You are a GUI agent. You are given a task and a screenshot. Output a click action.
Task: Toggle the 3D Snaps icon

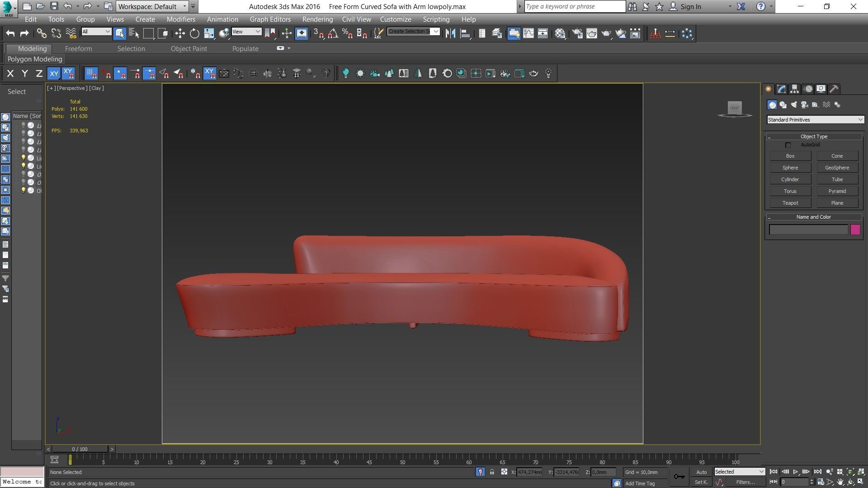click(x=319, y=33)
